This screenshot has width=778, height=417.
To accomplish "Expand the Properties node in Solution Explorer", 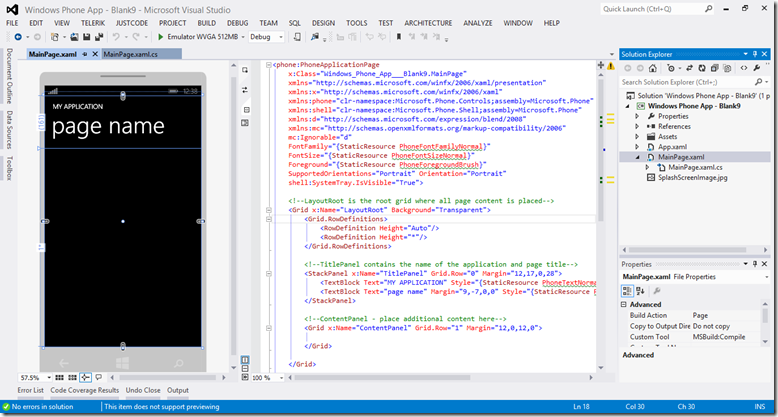I will coord(638,116).
